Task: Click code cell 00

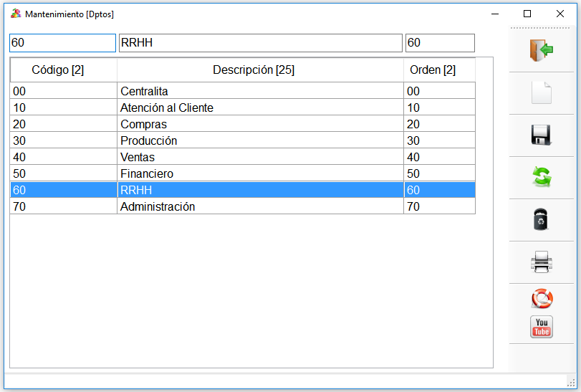Action: point(63,91)
